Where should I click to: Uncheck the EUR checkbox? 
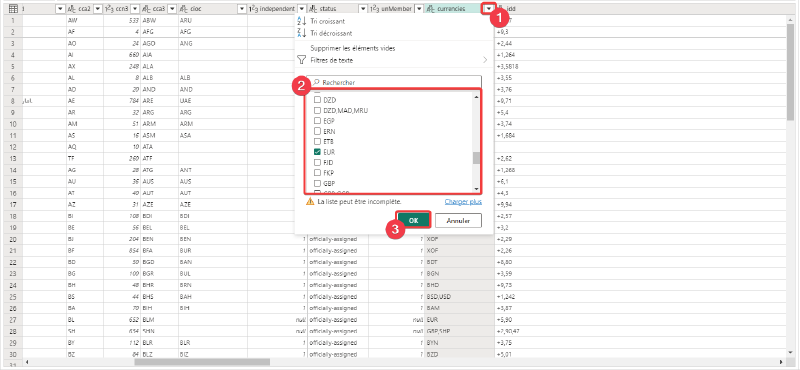317,152
